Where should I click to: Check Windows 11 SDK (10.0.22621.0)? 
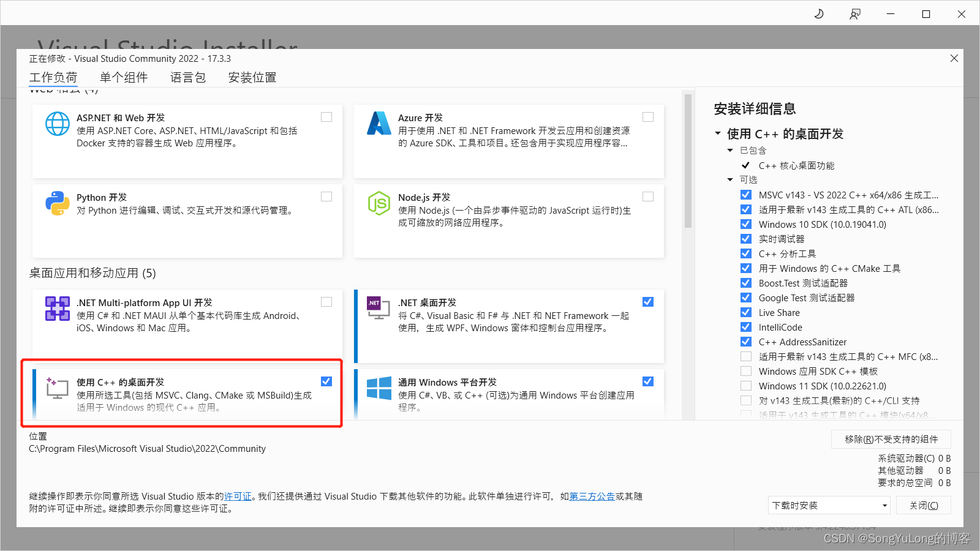pyautogui.click(x=746, y=386)
